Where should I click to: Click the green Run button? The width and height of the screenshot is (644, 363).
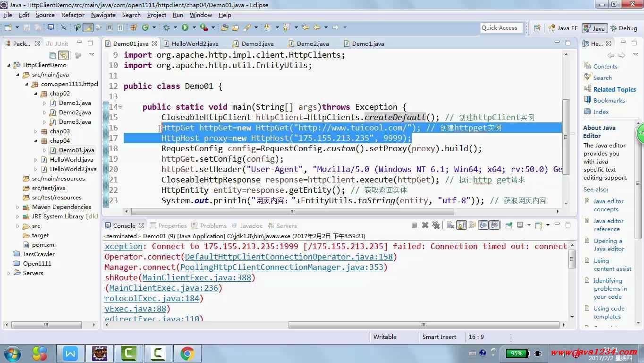185,28
